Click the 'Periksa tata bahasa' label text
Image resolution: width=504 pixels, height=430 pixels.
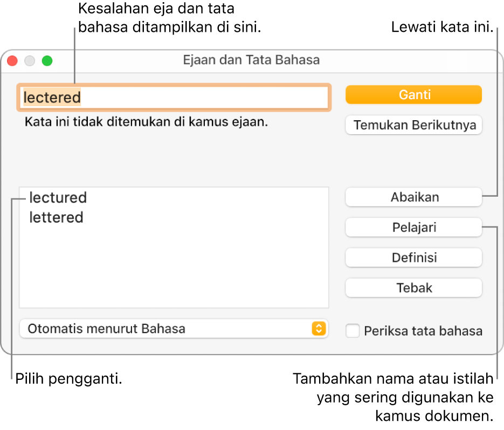tap(423, 331)
